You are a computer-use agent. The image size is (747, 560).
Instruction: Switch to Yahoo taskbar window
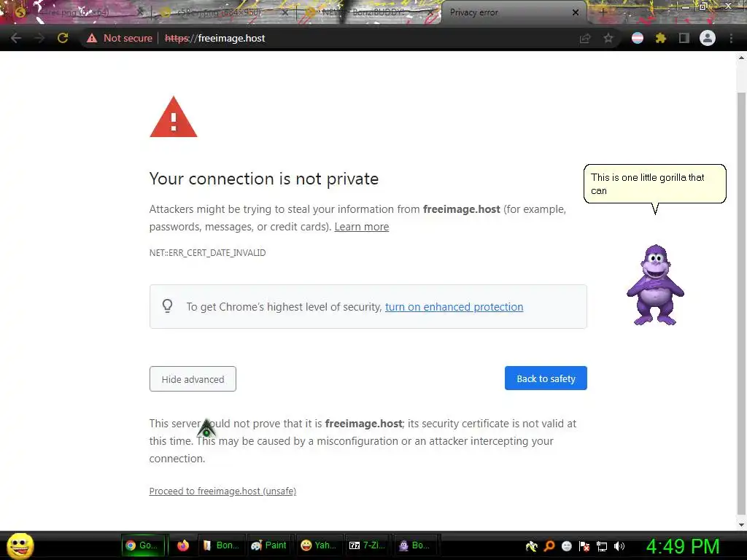pyautogui.click(x=320, y=545)
